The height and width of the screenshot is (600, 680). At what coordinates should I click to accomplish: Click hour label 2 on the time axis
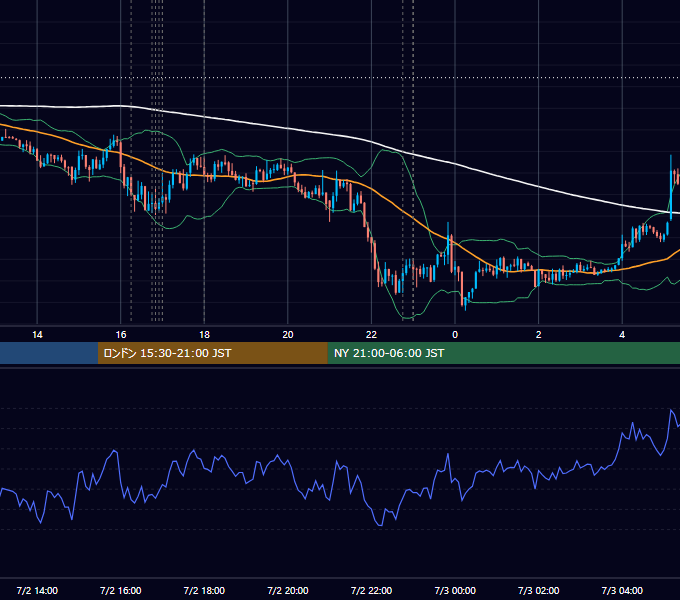point(538,335)
